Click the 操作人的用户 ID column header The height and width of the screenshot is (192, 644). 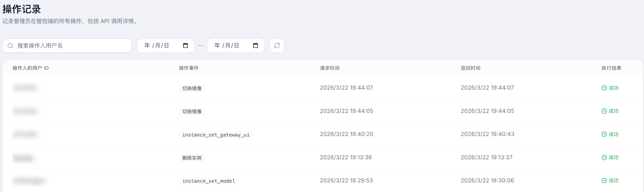pos(30,68)
